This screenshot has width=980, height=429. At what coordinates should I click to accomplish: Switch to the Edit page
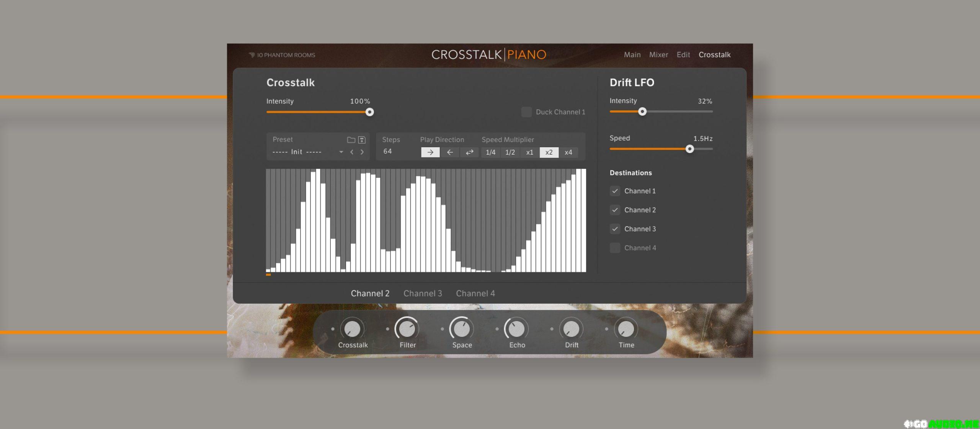(x=683, y=55)
